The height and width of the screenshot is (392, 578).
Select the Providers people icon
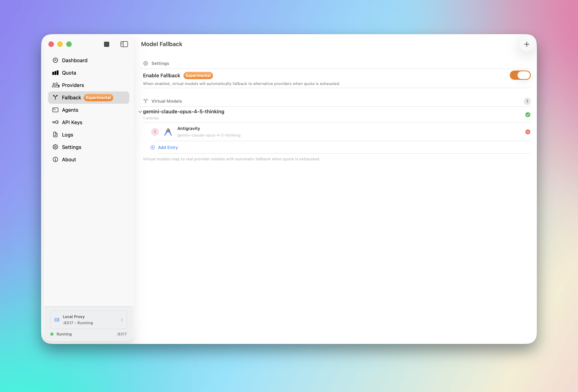[x=55, y=85]
